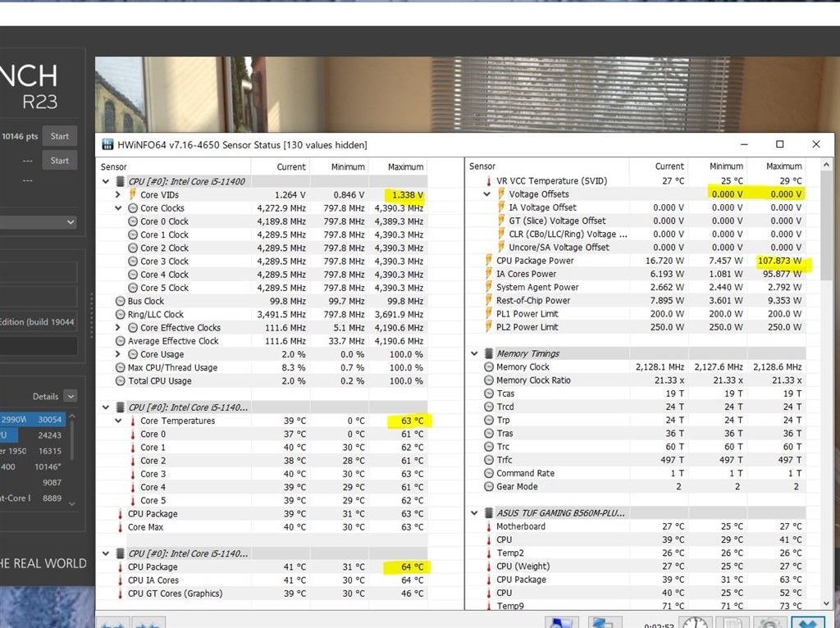Expand the Core VIDs node
The height and width of the screenshot is (628, 840).
pos(118,194)
